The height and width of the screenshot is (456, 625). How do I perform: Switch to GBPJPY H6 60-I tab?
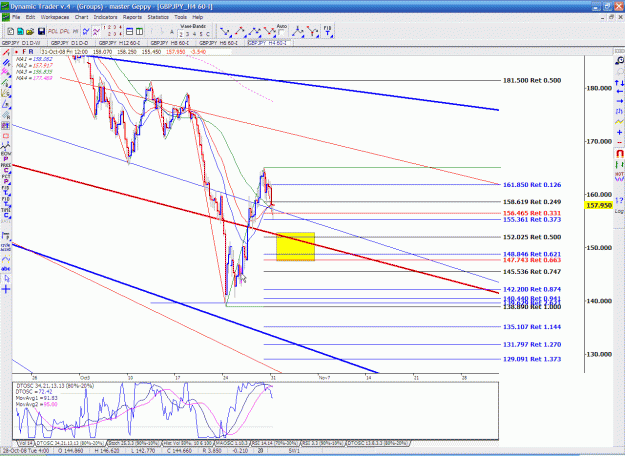218,43
